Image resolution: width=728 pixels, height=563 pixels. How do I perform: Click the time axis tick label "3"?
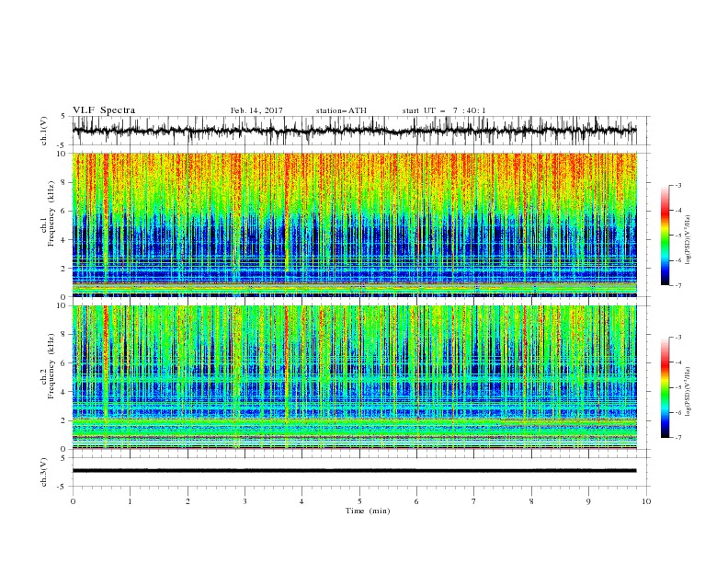pos(245,501)
